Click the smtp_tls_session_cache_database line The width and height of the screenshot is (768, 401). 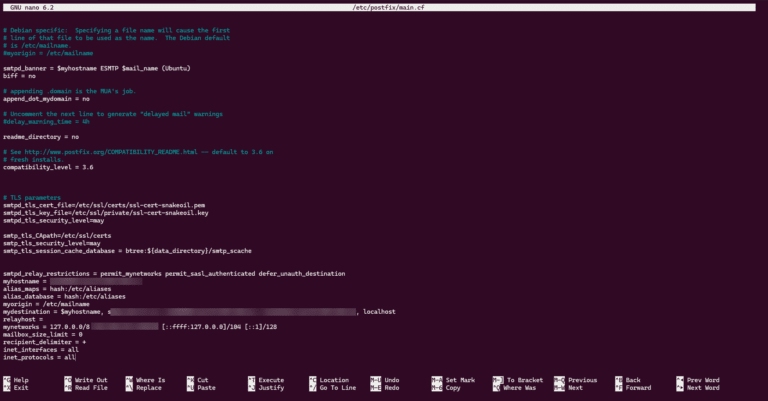click(127, 251)
